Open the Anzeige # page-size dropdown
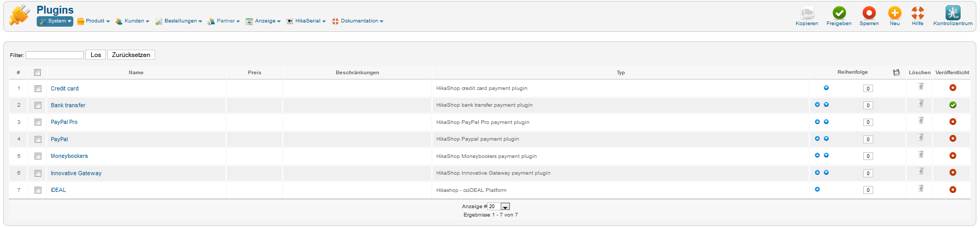This screenshot has width=980, height=228. [505, 207]
